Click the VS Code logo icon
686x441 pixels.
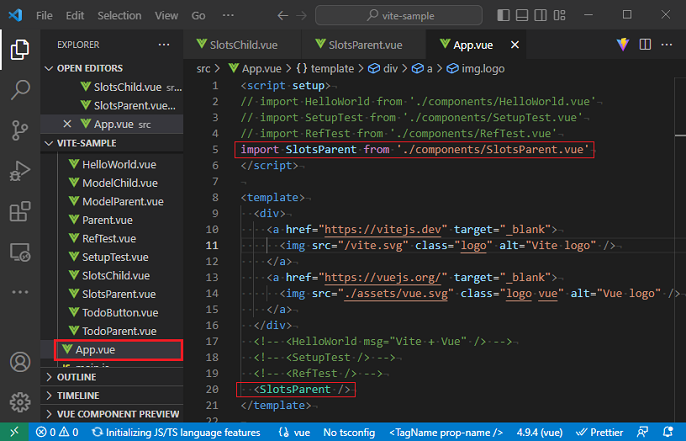tap(15, 15)
